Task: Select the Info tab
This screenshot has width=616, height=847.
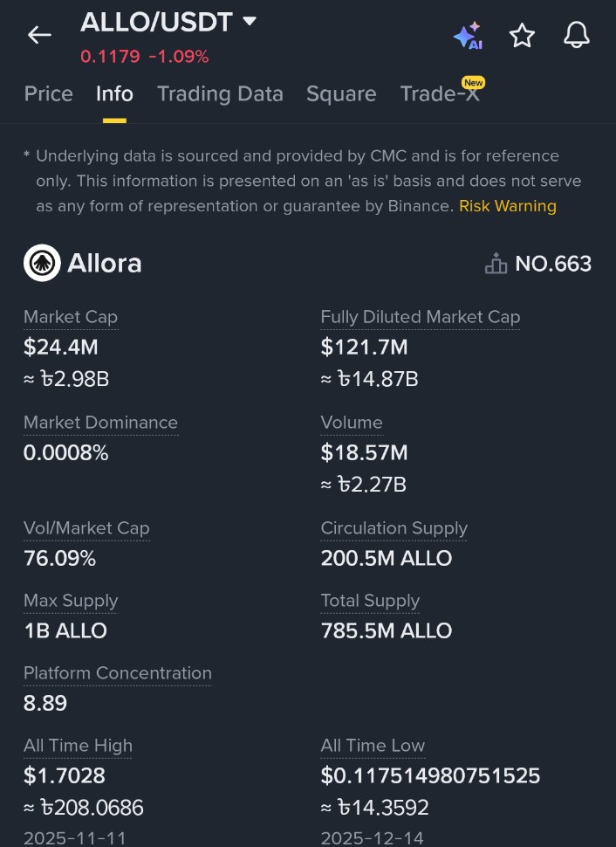Action: (114, 94)
